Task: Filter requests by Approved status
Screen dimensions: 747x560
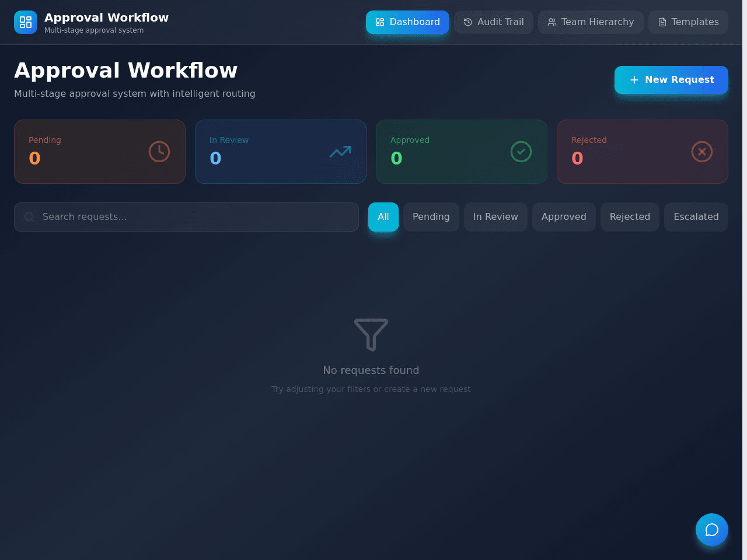Action: [x=564, y=217]
